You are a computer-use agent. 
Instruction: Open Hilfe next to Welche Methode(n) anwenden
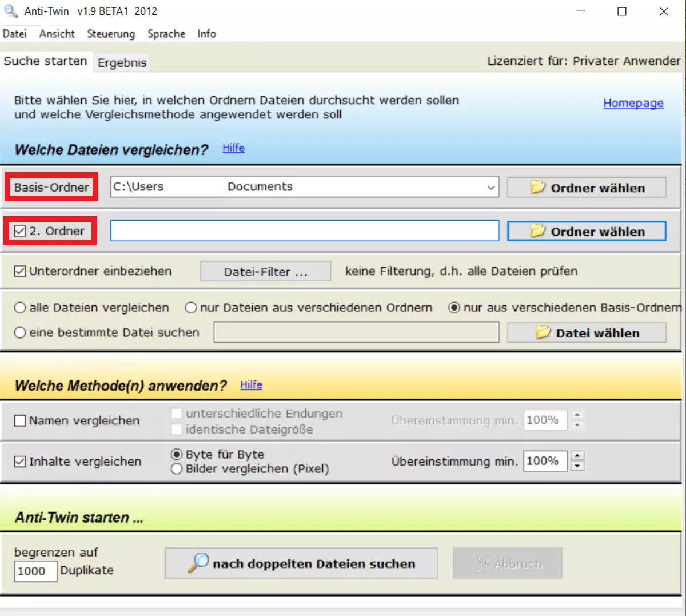(x=251, y=384)
